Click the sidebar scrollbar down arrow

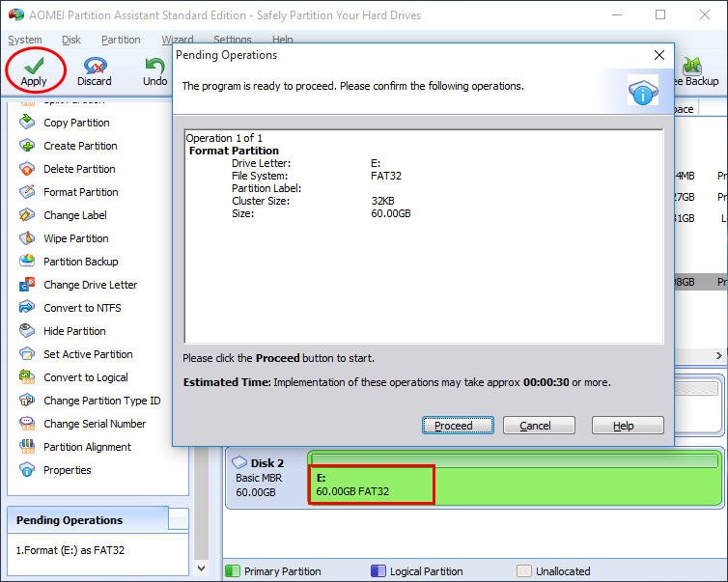click(x=201, y=568)
